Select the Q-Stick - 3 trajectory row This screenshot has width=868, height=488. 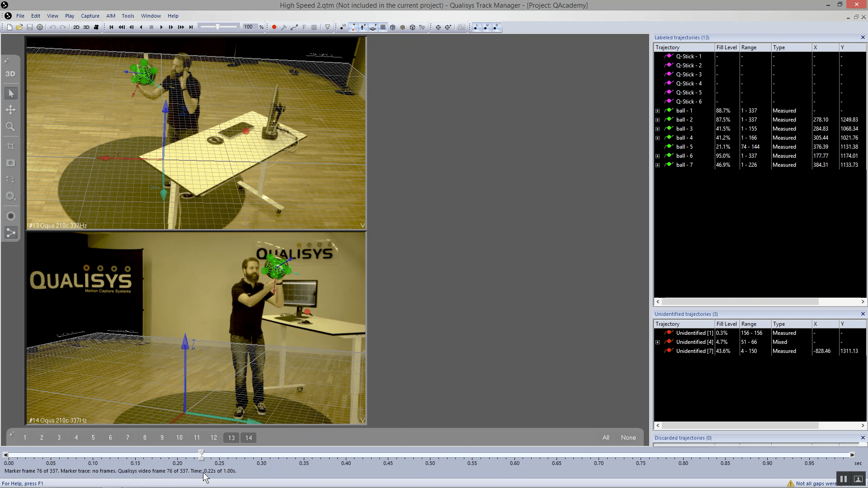point(759,75)
